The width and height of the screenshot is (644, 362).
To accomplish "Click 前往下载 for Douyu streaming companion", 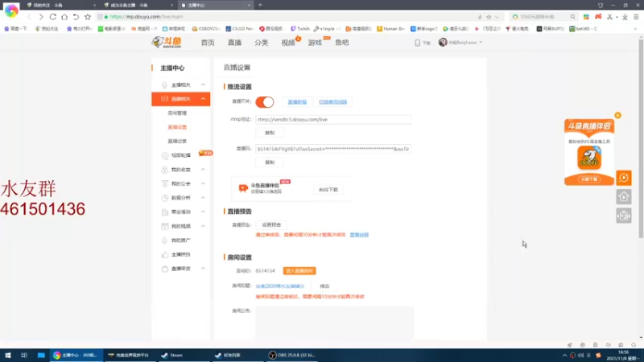I will [x=328, y=190].
